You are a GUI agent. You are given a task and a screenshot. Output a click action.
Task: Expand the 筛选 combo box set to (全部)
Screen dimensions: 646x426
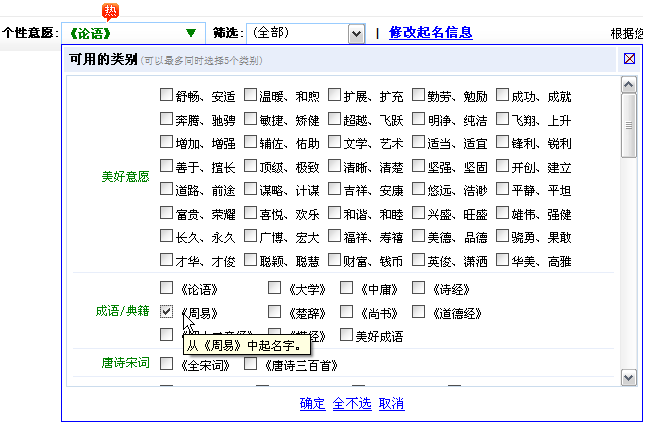click(x=356, y=33)
